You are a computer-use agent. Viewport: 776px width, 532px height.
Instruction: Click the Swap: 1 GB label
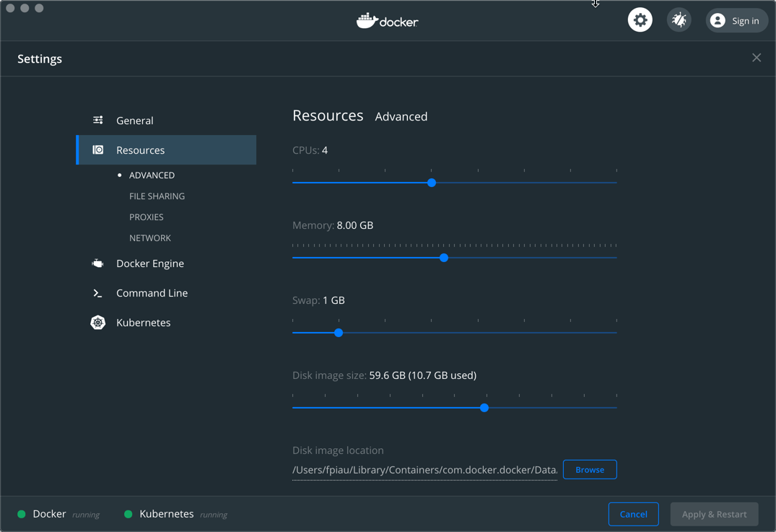pos(318,300)
